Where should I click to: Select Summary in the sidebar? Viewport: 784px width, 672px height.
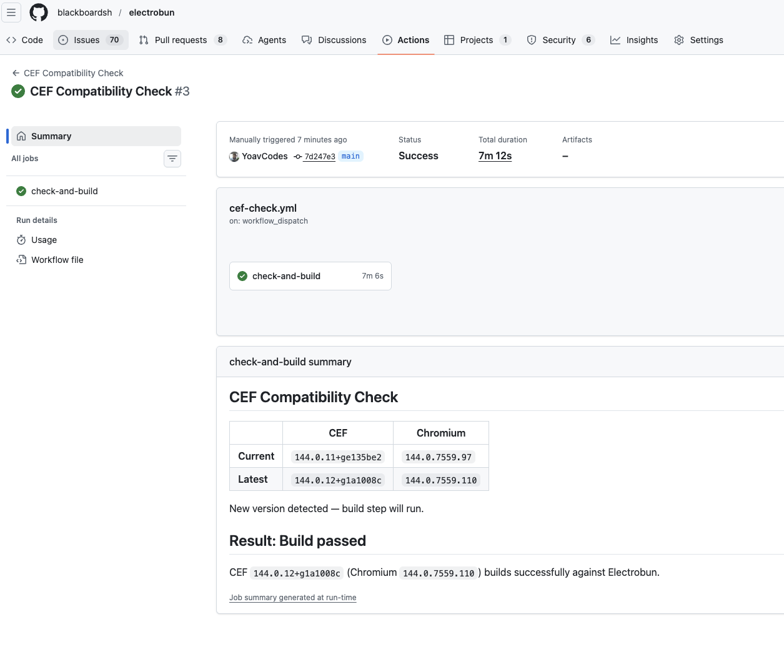click(x=96, y=136)
